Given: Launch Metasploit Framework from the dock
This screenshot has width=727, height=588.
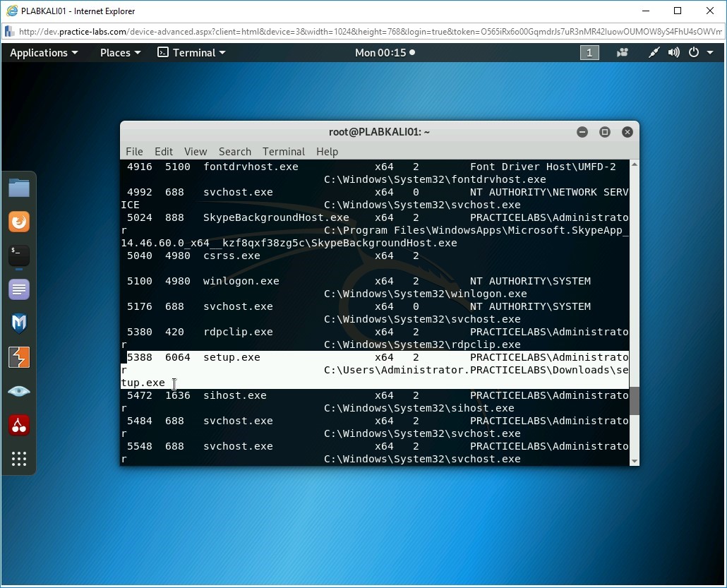Looking at the screenshot, I should [x=19, y=323].
